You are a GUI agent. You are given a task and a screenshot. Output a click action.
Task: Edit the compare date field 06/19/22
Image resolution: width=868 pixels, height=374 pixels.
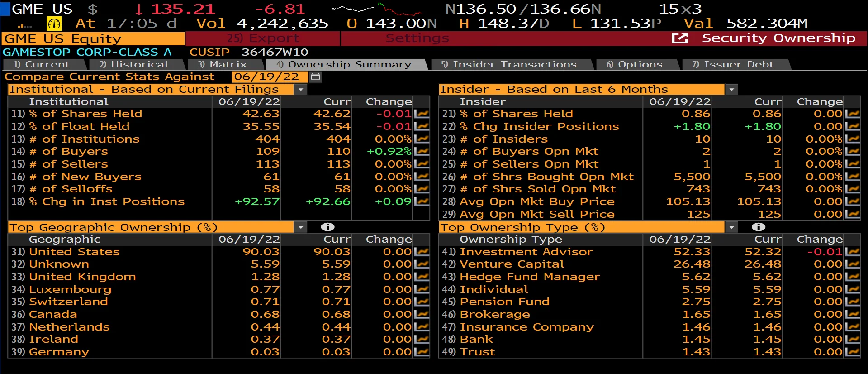[270, 77]
